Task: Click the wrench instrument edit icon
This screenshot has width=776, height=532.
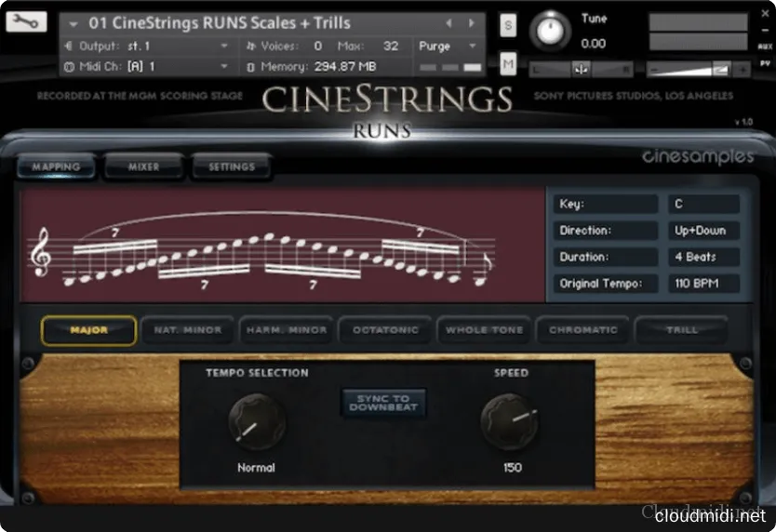Action: [x=26, y=22]
